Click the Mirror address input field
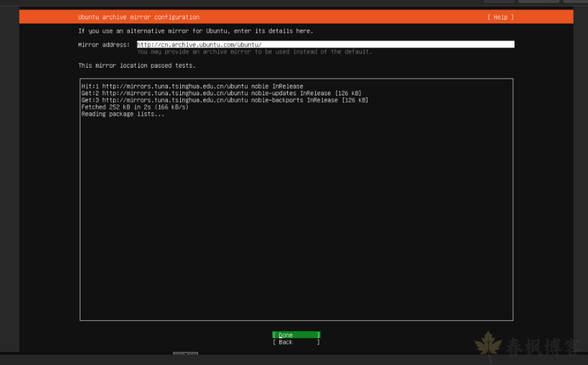 pos(325,45)
